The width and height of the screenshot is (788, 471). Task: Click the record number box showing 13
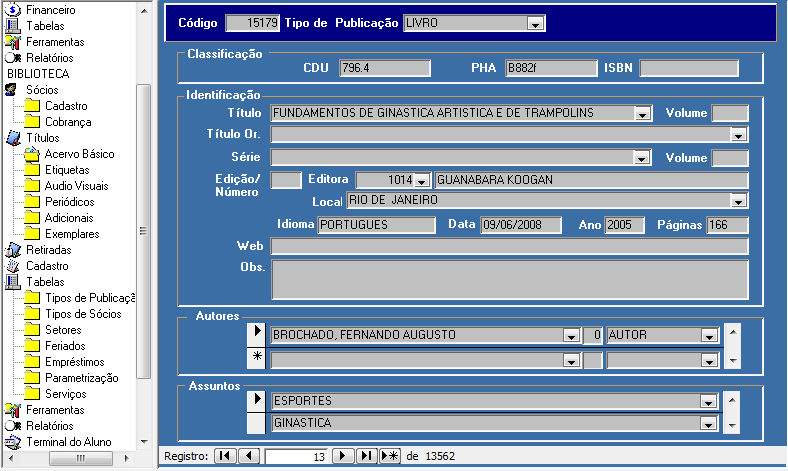[x=296, y=456]
